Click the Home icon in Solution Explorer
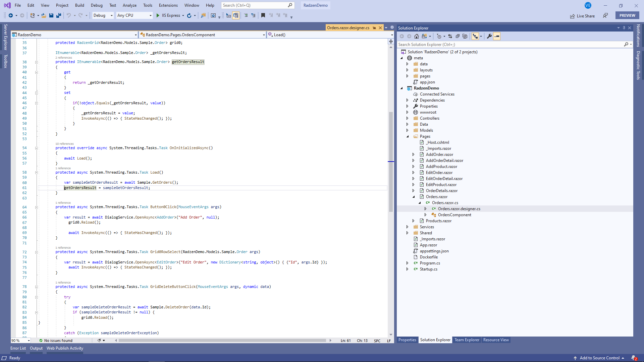 click(417, 36)
